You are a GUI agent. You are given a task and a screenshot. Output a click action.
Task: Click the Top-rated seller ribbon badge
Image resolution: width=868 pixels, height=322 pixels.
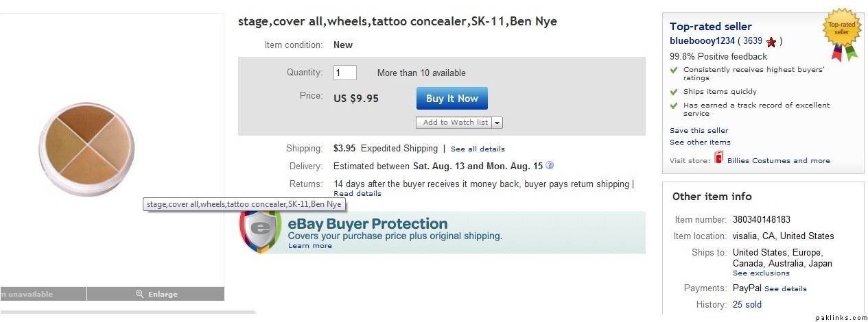coord(842,32)
